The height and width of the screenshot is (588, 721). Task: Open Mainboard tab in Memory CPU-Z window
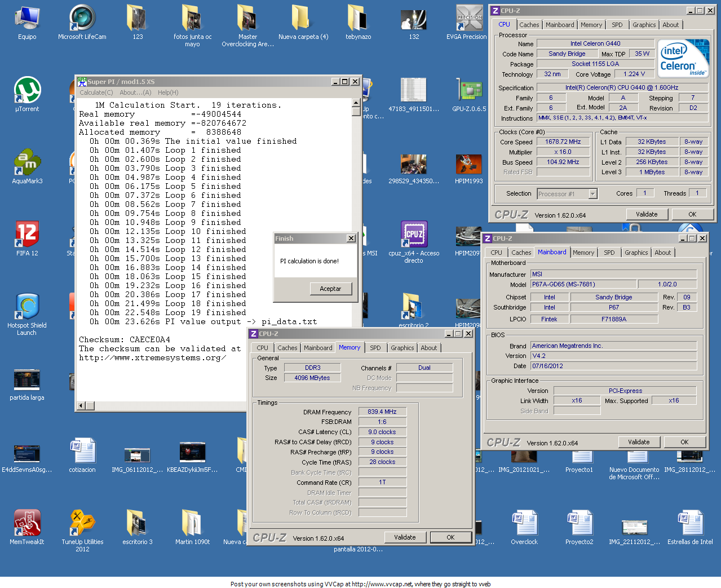[x=318, y=348]
